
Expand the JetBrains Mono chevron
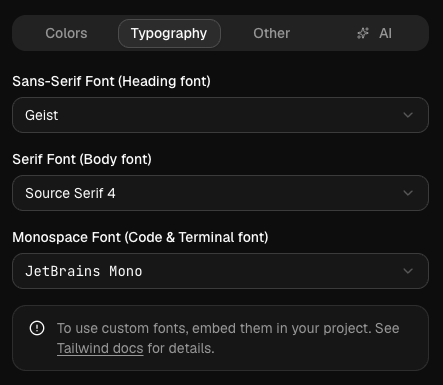coord(408,271)
